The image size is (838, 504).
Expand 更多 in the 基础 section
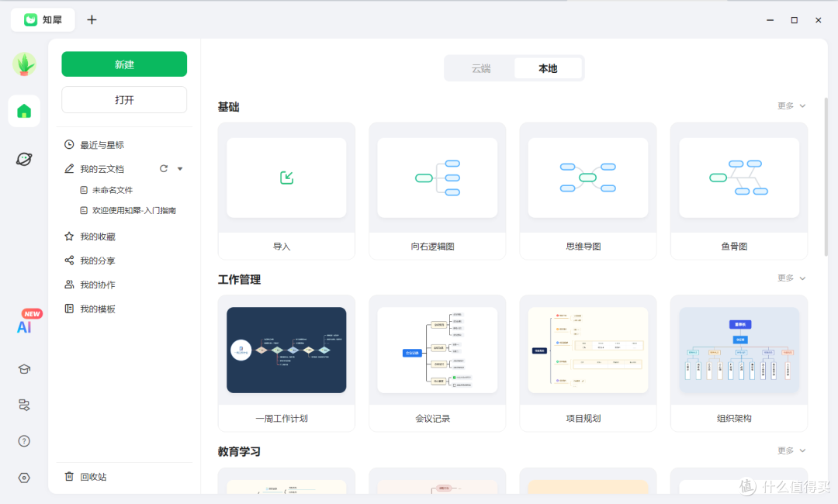click(x=791, y=106)
